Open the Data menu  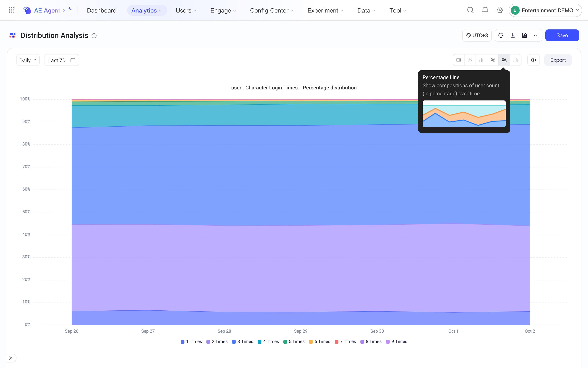point(366,10)
